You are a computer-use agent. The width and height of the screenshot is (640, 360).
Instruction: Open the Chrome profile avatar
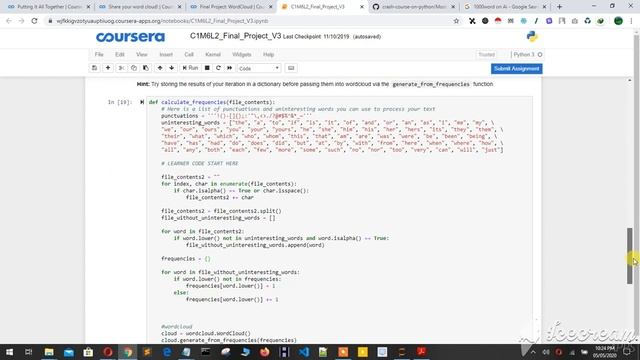coord(618,21)
